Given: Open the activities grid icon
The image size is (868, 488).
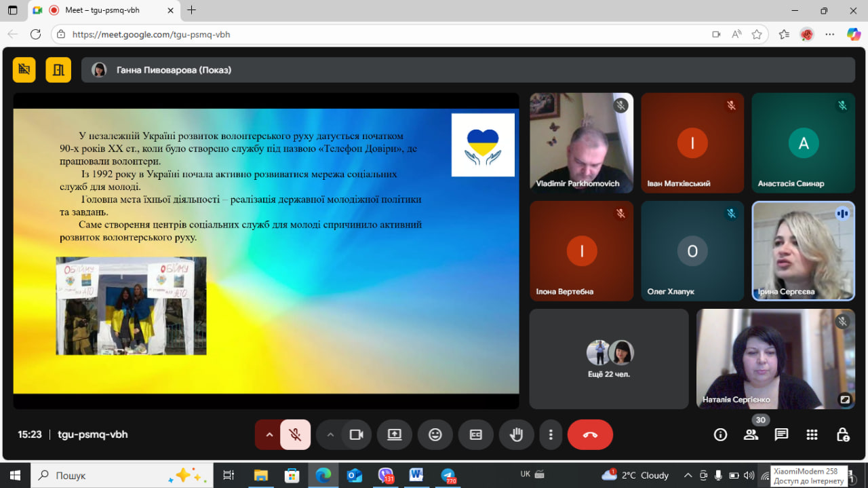Looking at the screenshot, I should 812,434.
